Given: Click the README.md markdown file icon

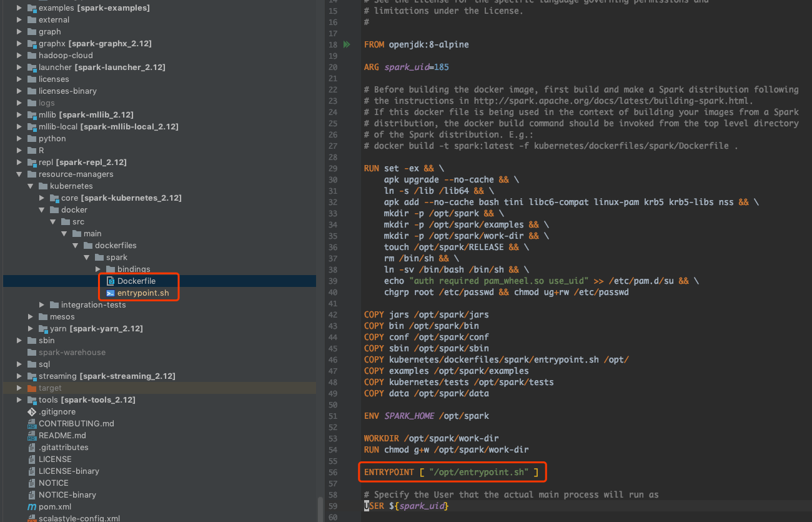Looking at the screenshot, I should point(32,436).
